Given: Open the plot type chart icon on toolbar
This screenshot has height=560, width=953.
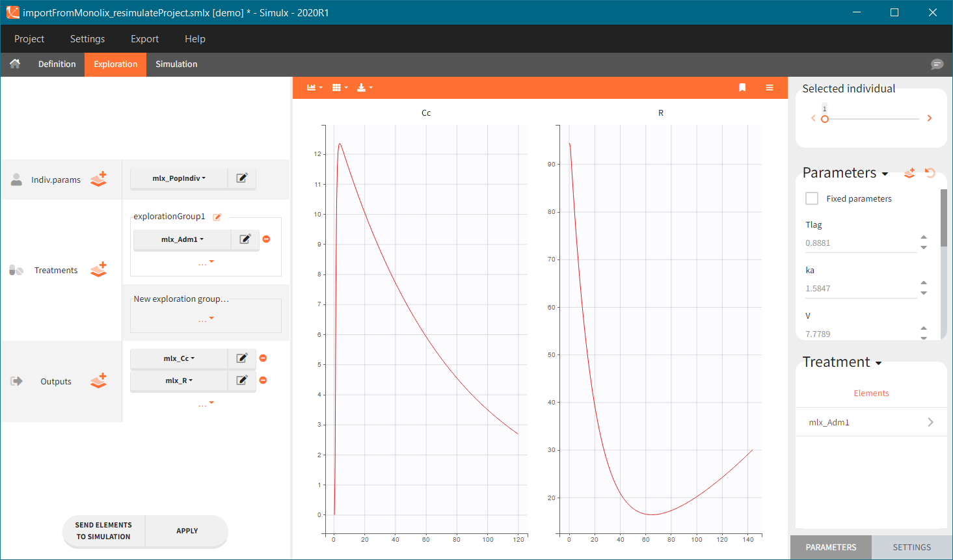Looking at the screenshot, I should [313, 87].
